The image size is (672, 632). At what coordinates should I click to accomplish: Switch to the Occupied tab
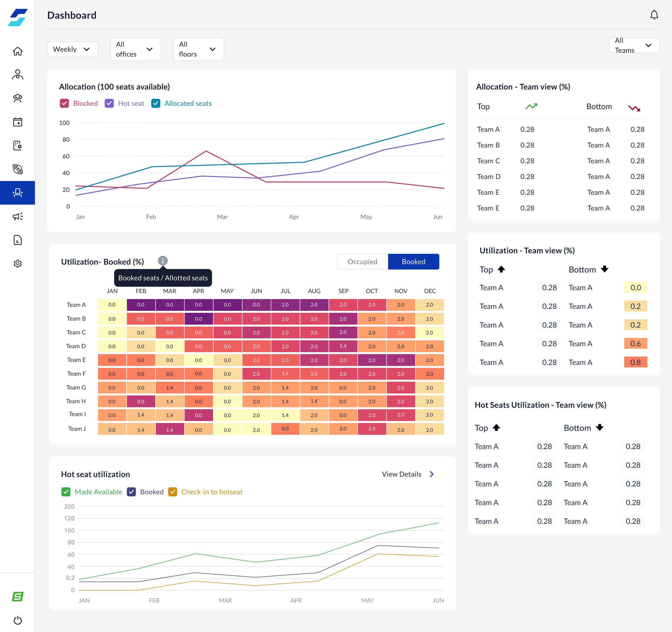[x=362, y=262]
